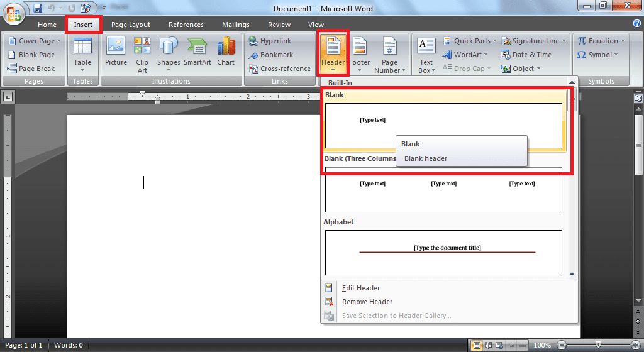This screenshot has width=644, height=352.
Task: Open the Table insert button
Action: coord(82,55)
